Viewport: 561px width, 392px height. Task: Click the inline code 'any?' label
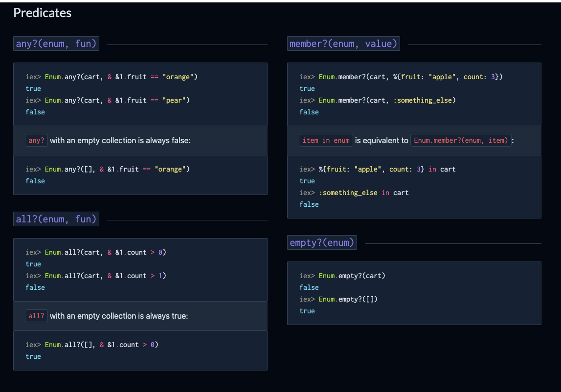tap(37, 141)
